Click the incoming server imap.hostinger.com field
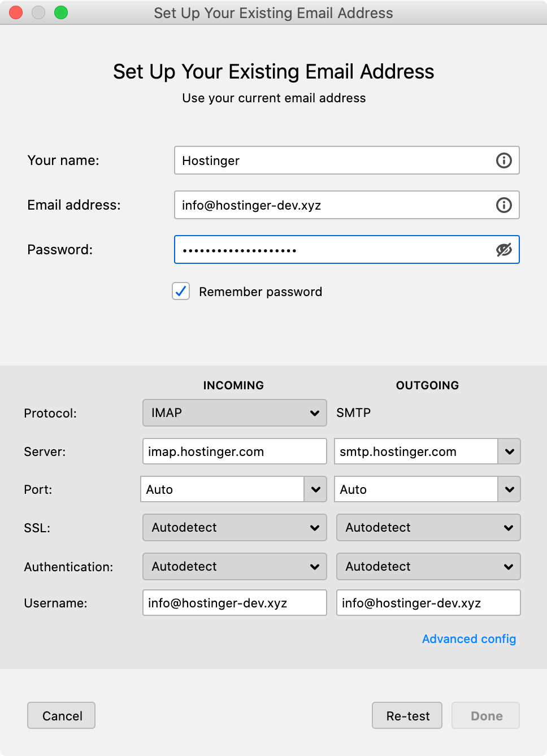This screenshot has height=756, width=547. 235,451
